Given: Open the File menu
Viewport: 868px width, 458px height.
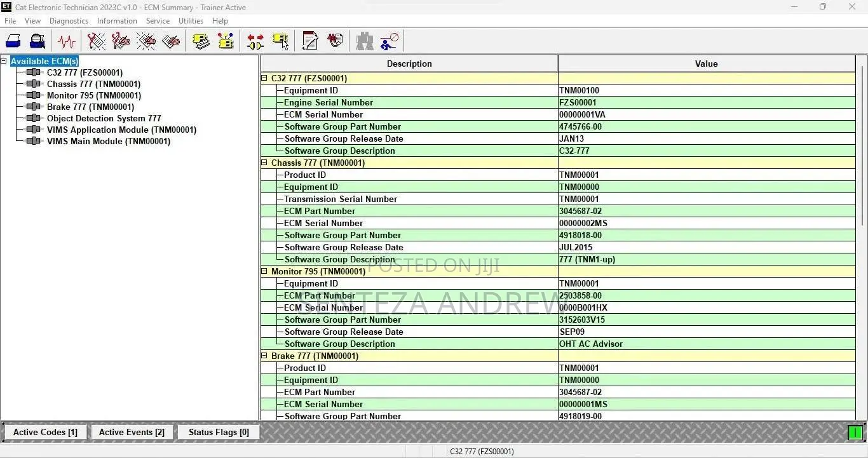Looking at the screenshot, I should pyautogui.click(x=10, y=21).
